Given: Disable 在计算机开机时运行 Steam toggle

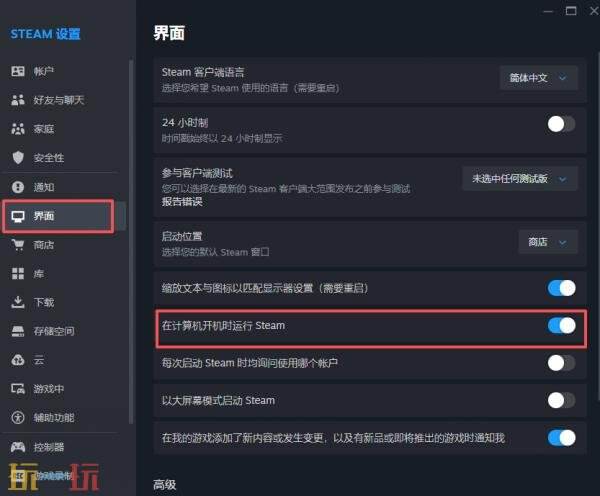Looking at the screenshot, I should [x=561, y=326].
